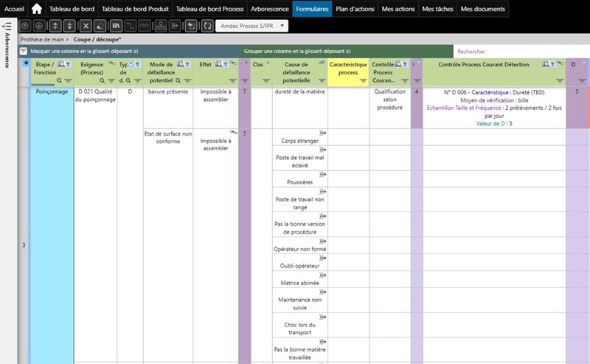Click the sort icon in Effet header
The width and height of the screenshot is (590, 364).
click(x=226, y=64)
